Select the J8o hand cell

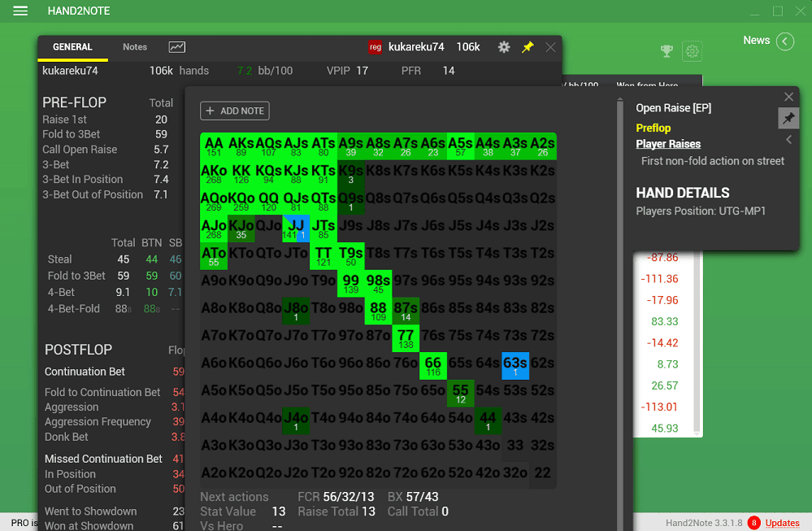pyautogui.click(x=296, y=311)
